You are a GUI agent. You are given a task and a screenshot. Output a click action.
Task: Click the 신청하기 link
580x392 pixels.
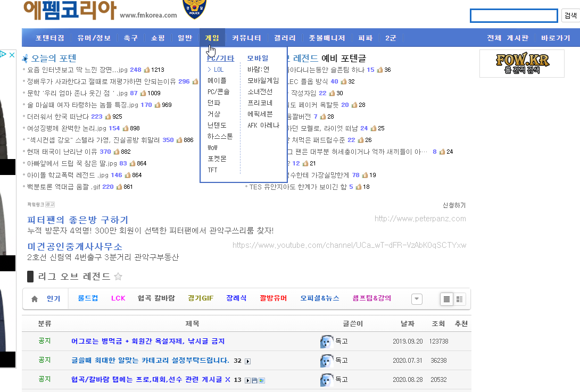454,205
